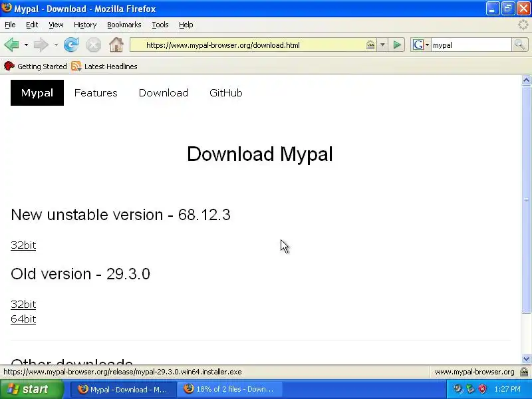Image resolution: width=532 pixels, height=399 pixels.
Task: Click the Firefox icon in title bar
Action: click(x=7, y=8)
